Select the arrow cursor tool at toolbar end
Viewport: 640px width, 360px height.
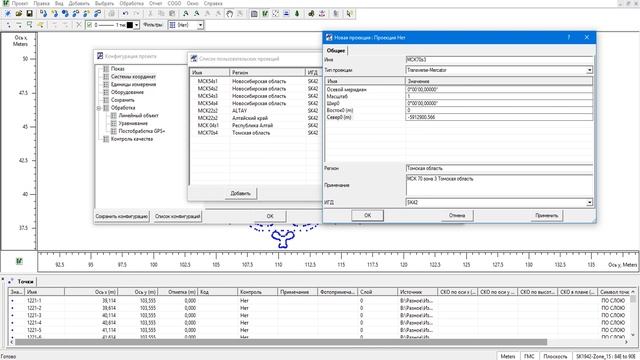[349, 13]
